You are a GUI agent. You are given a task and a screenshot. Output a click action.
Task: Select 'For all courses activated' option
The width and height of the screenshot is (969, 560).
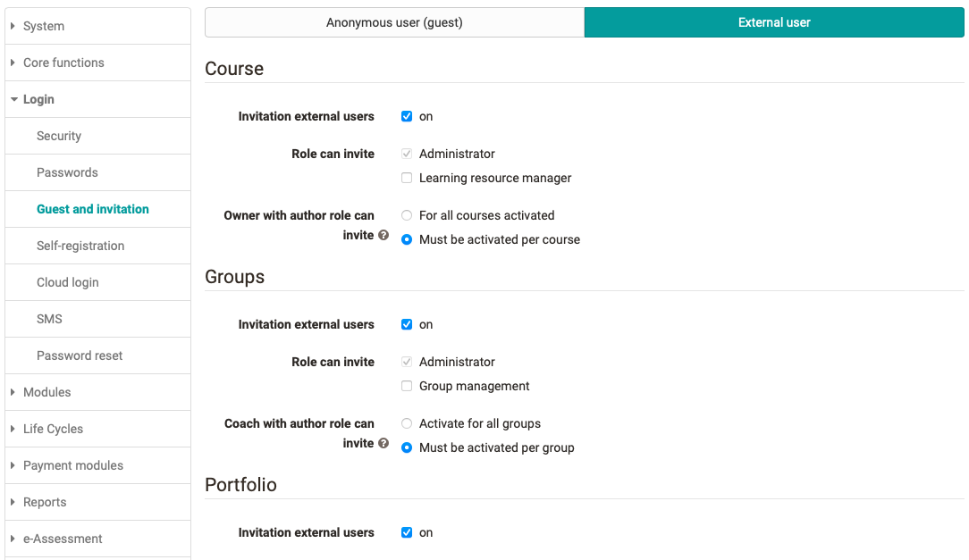(x=407, y=215)
